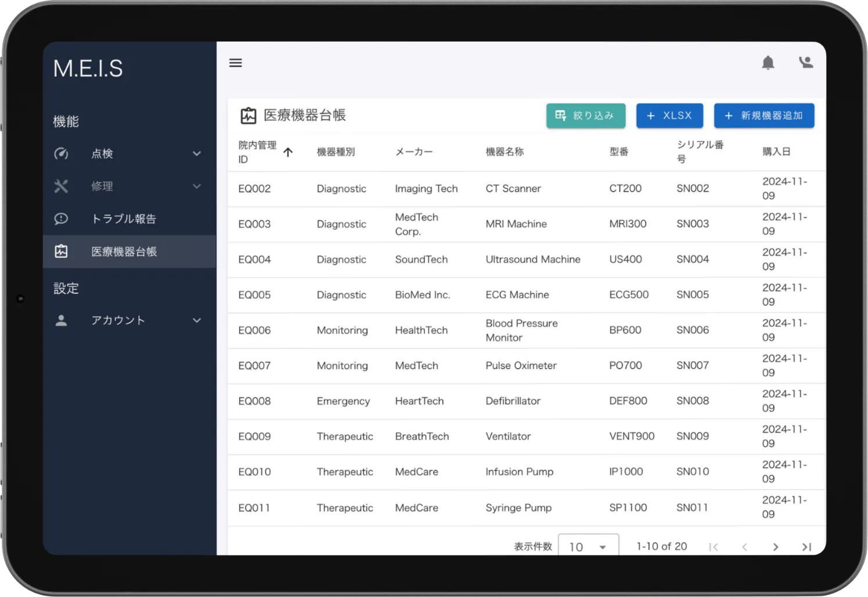
Task: Click the M.E.I.S logo title
Action: 88,68
